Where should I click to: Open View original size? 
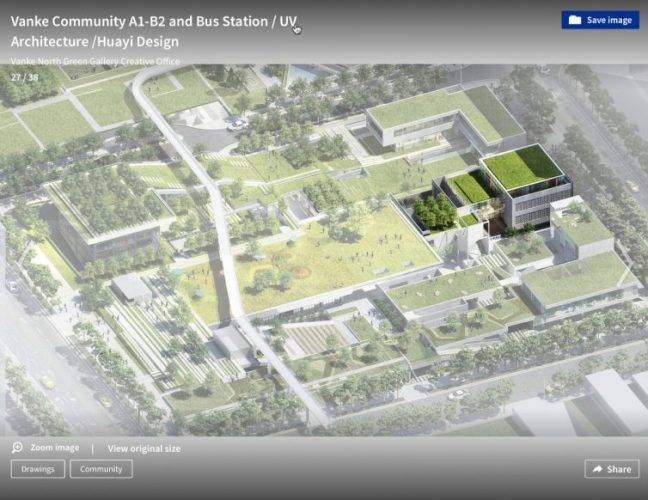coord(144,448)
